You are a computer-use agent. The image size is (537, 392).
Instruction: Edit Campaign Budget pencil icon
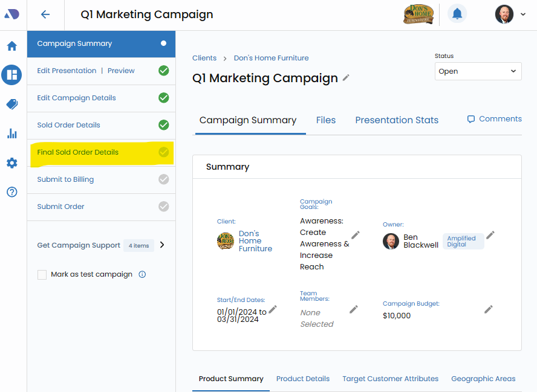coord(489,309)
